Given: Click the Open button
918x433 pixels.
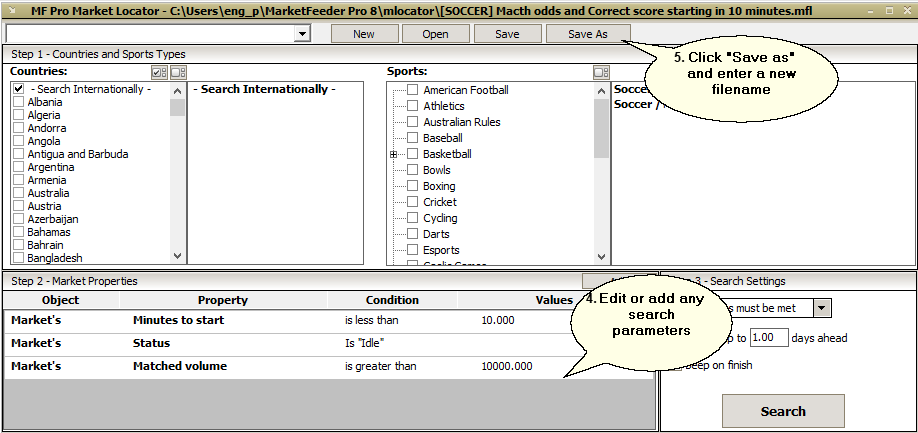Looking at the screenshot, I should 436,34.
